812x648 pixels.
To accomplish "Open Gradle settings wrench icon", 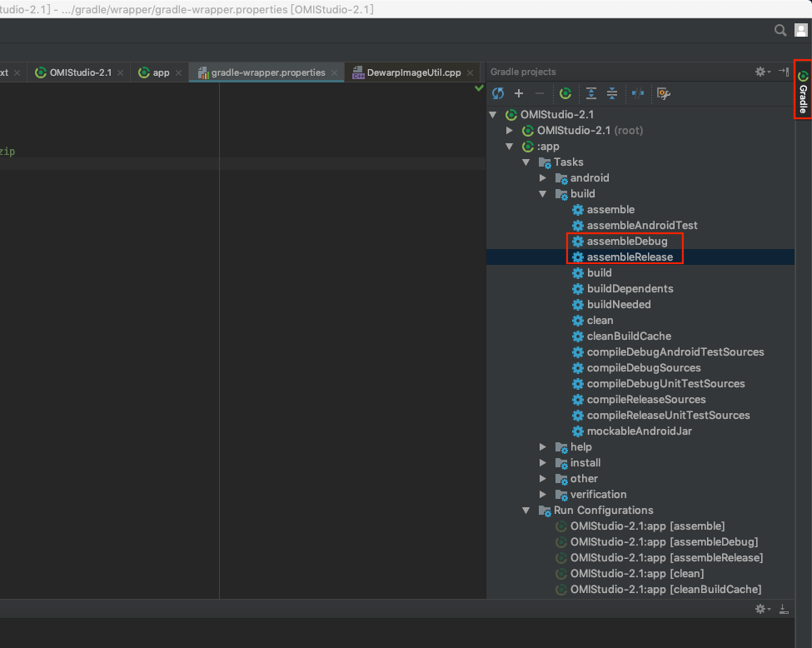I will click(664, 94).
